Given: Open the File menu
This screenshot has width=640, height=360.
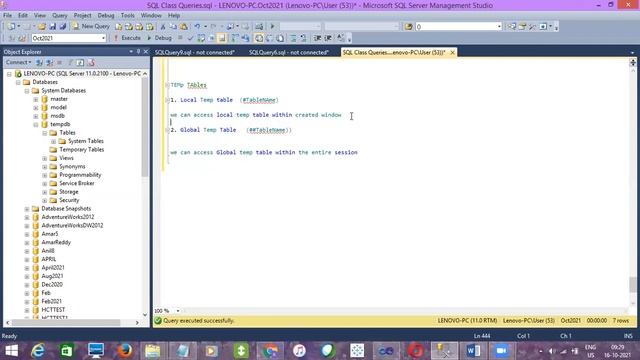Looking at the screenshot, I should (x=7, y=16).
